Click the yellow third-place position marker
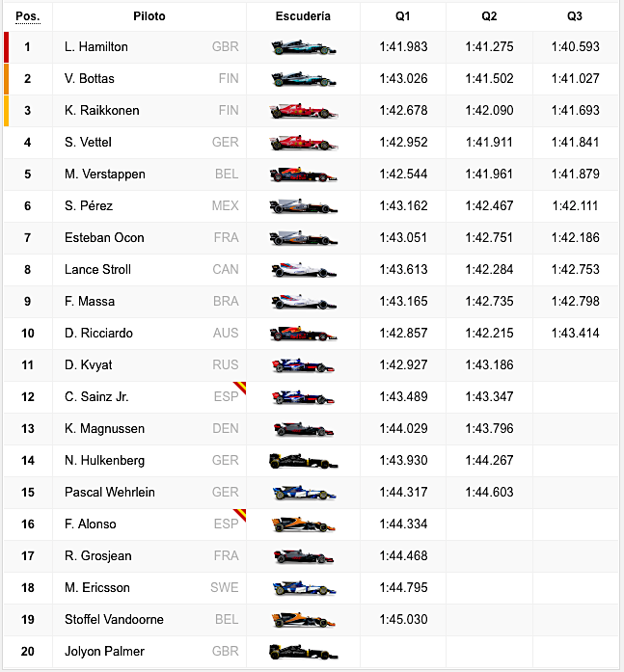The width and height of the screenshot is (624, 672). click(7, 111)
